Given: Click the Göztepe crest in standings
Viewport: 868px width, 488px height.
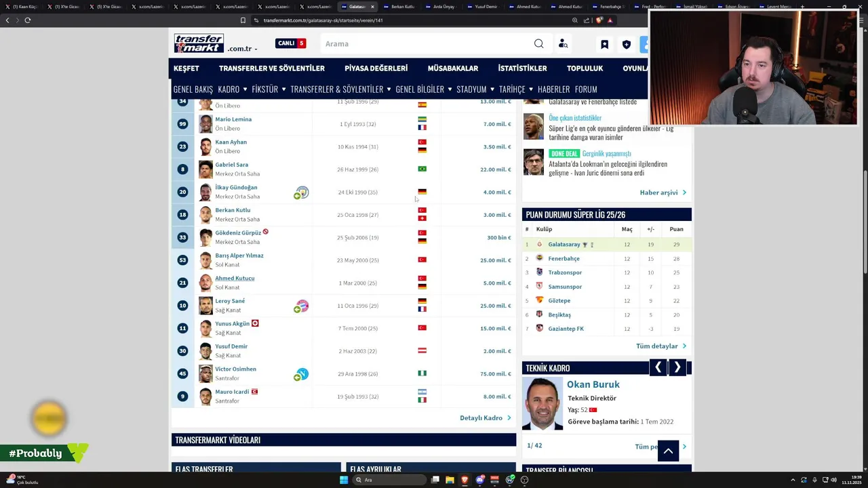Looking at the screenshot, I should click(540, 300).
